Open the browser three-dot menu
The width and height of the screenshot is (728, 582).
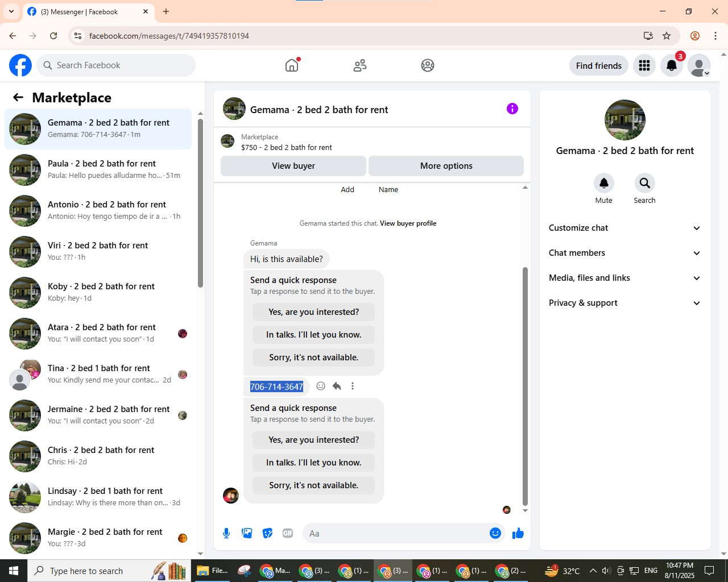click(x=715, y=36)
